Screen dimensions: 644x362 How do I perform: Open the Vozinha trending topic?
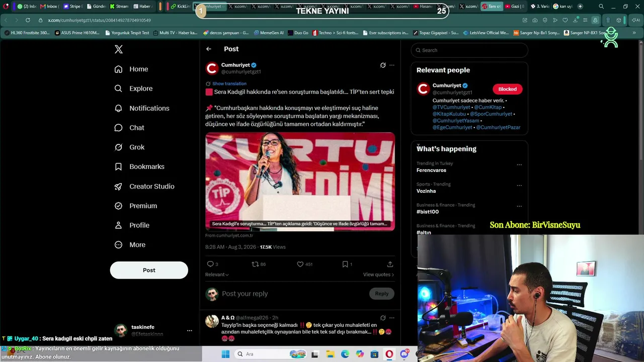tap(426, 191)
